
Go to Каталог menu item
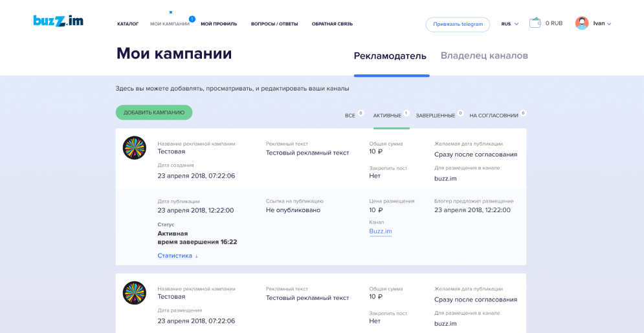(x=128, y=24)
